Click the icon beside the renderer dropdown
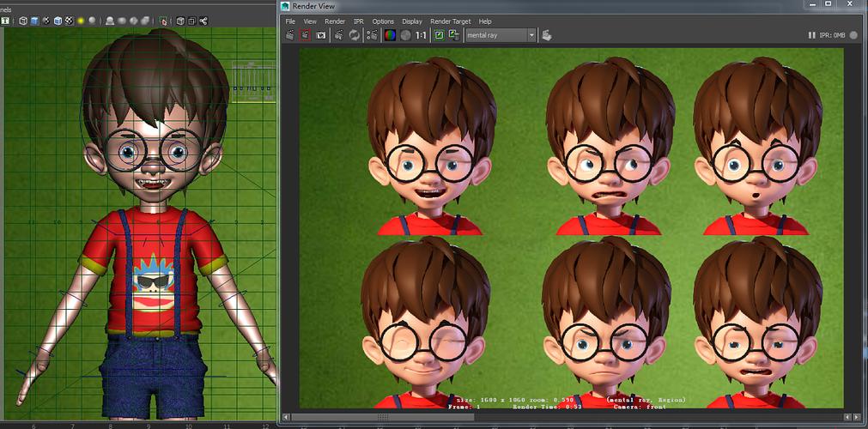 (546, 35)
